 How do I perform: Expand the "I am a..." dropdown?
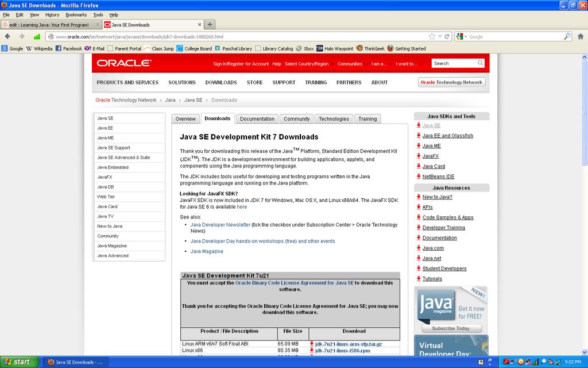point(381,64)
